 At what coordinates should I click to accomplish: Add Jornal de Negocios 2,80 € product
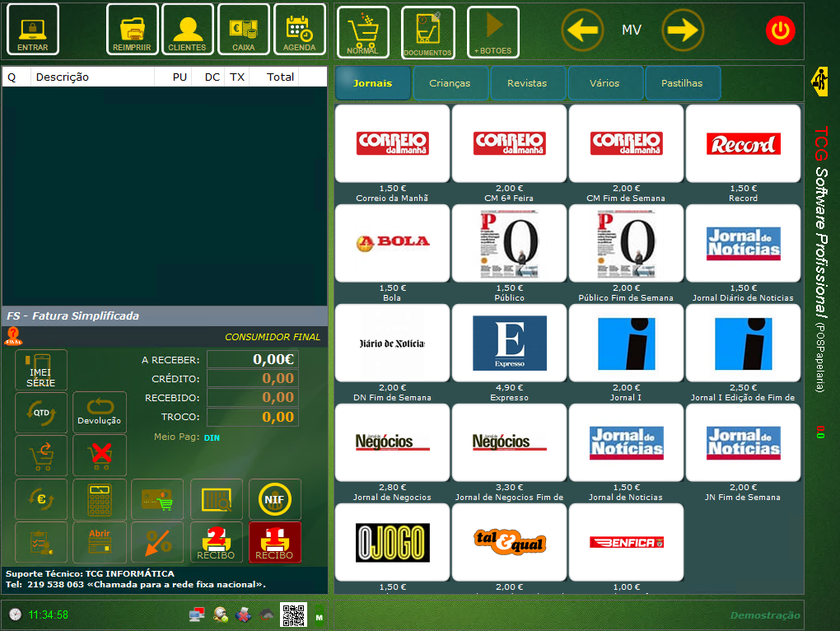[392, 442]
